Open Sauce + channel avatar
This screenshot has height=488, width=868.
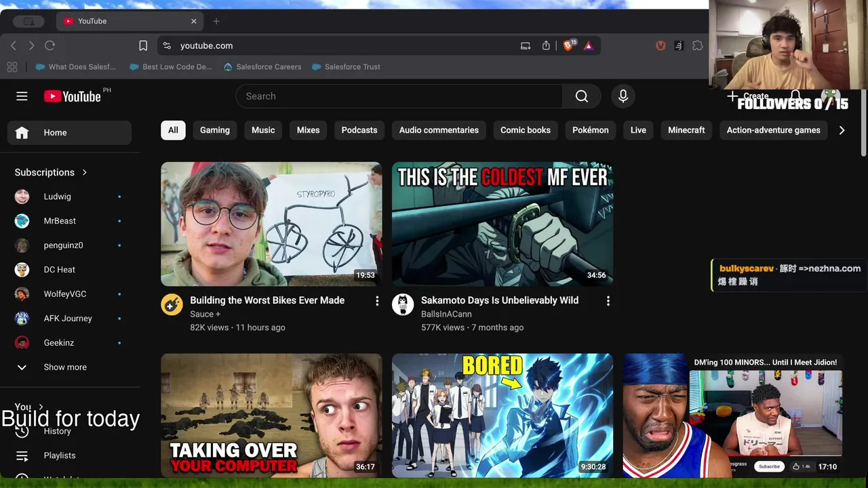click(172, 304)
